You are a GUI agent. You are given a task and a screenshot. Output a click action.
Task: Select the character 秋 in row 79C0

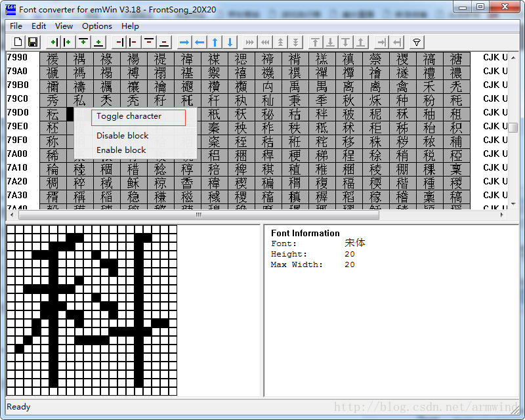pos(348,100)
